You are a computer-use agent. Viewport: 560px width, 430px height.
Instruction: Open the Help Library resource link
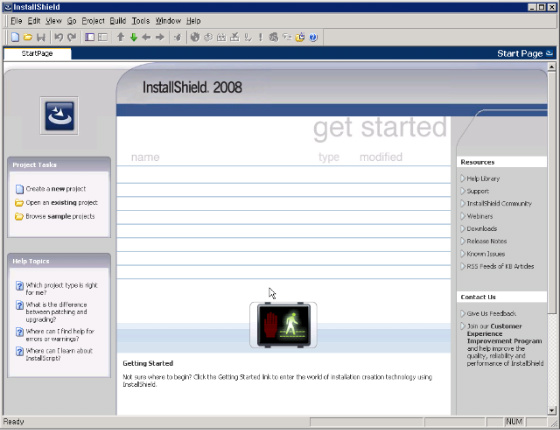coord(483,179)
